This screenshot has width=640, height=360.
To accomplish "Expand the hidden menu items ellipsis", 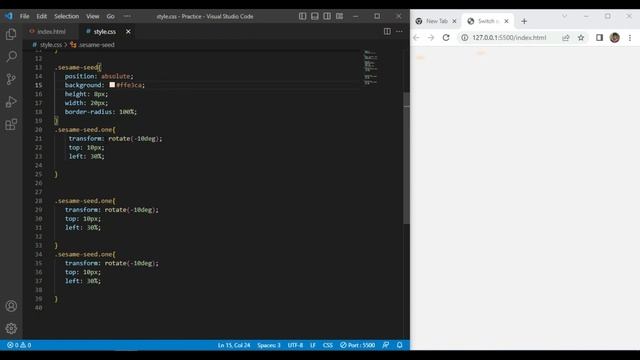I will click(127, 16).
